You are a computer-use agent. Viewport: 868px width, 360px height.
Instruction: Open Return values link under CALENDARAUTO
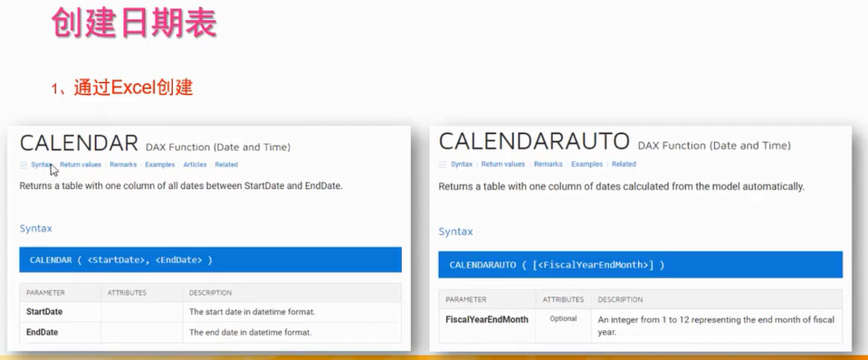pos(503,165)
